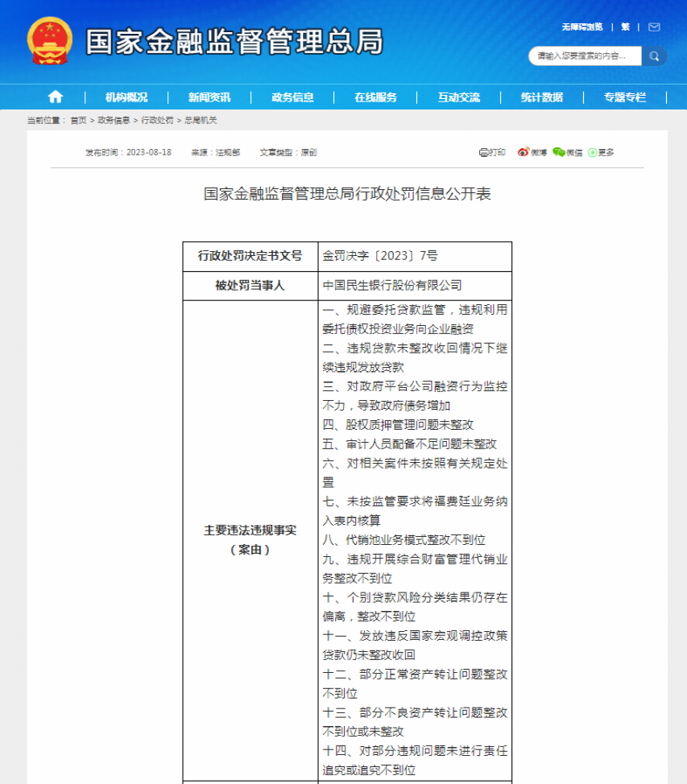
Task: Click the search magnifier button
Action: point(654,56)
